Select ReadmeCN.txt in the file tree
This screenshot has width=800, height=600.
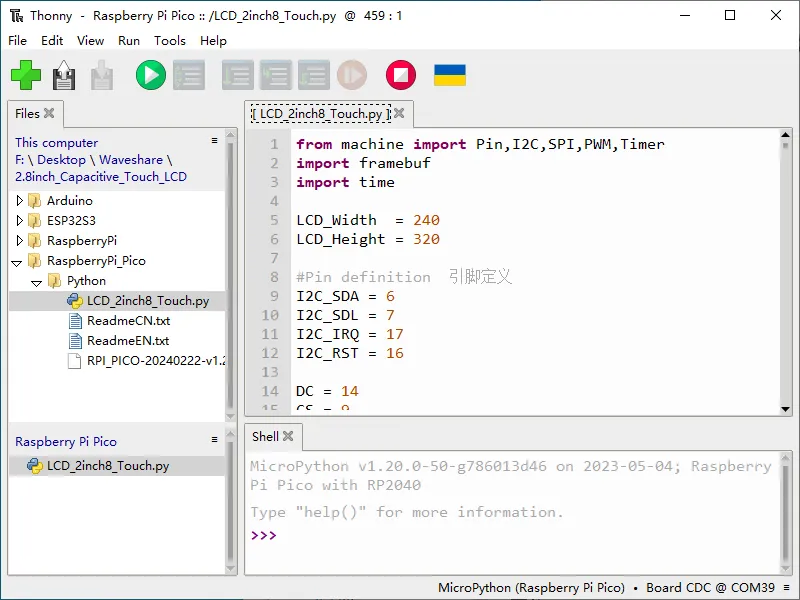pos(128,320)
